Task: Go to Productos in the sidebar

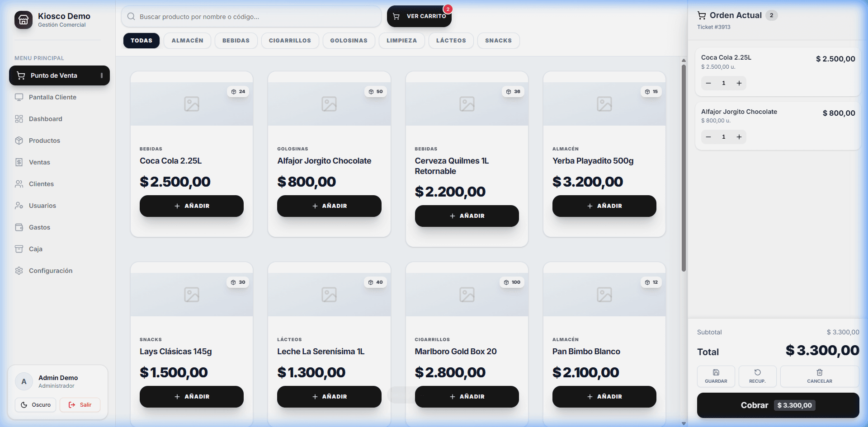Action: (x=44, y=141)
